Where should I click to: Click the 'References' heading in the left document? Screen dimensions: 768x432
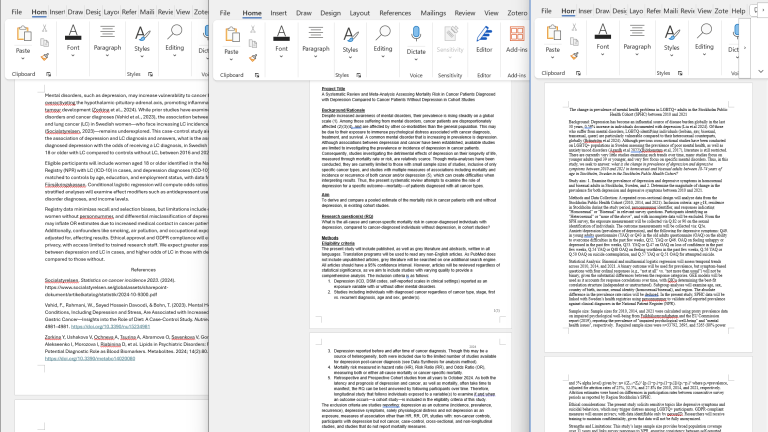(143, 270)
